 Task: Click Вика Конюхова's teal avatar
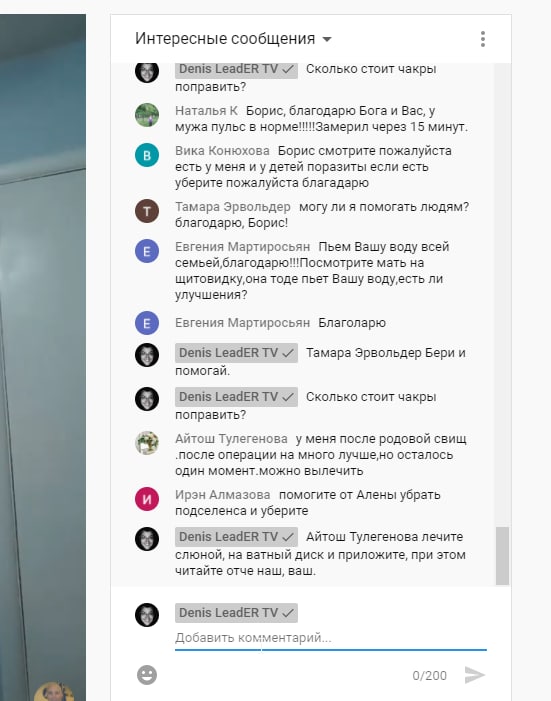[147, 155]
